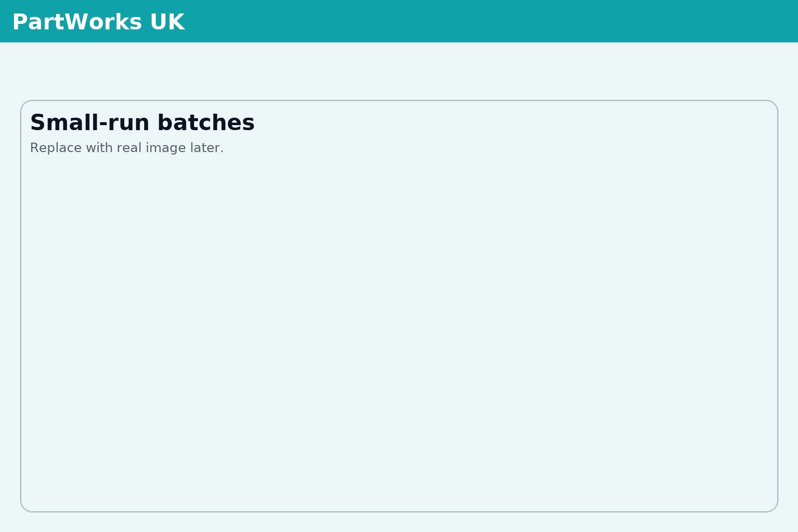Click the word 'batches' in the card heading
This screenshot has height=532, width=798.
click(206, 123)
